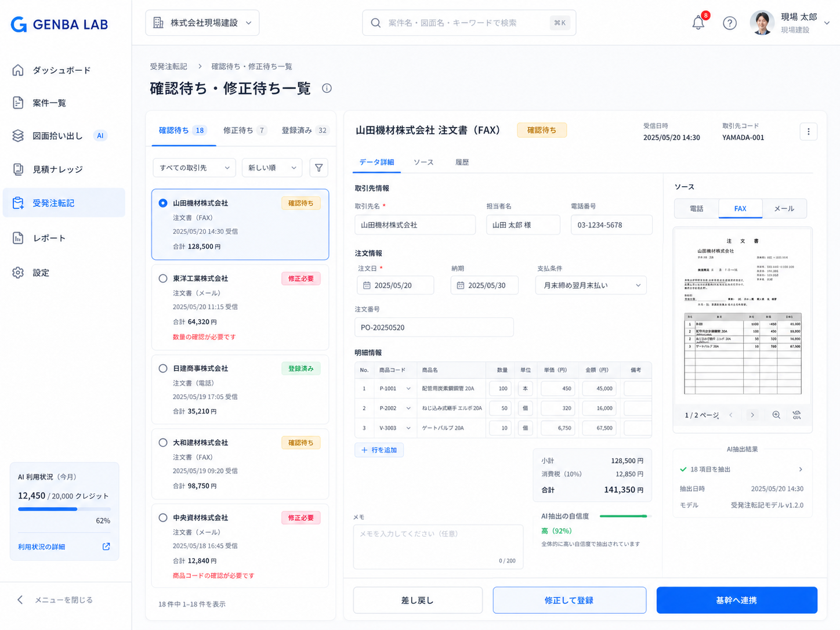Click メモ text area

tap(438, 546)
